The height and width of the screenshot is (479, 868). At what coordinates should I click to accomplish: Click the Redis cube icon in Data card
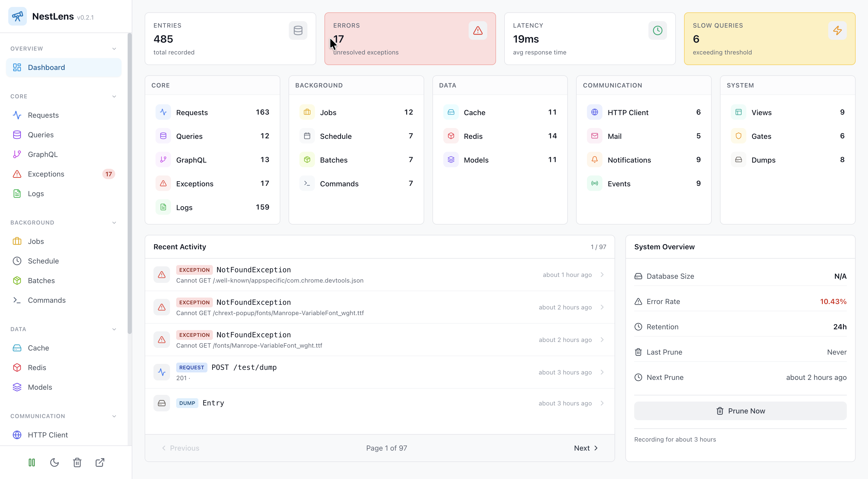point(451,136)
